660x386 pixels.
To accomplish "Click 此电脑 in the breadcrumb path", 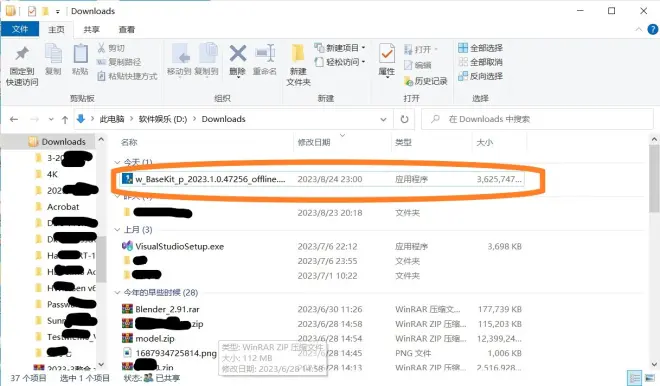I will (112, 119).
